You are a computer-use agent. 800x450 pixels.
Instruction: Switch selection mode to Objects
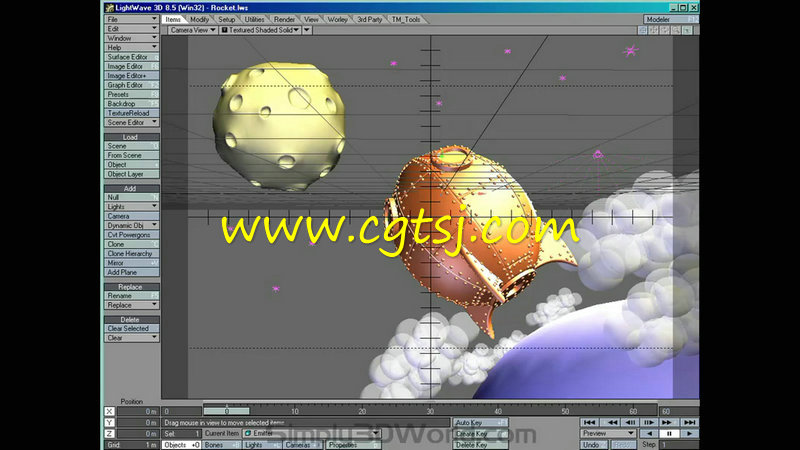point(181,445)
